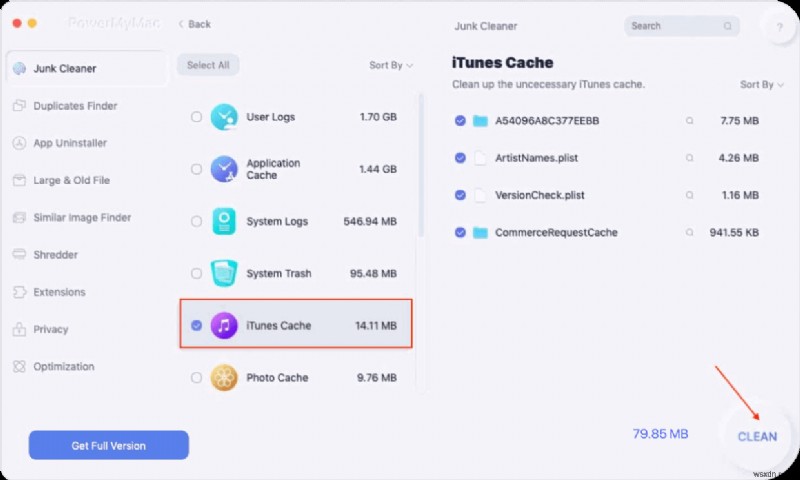Click the Photo Cache flower icon
The width and height of the screenshot is (800, 480).
click(224, 377)
